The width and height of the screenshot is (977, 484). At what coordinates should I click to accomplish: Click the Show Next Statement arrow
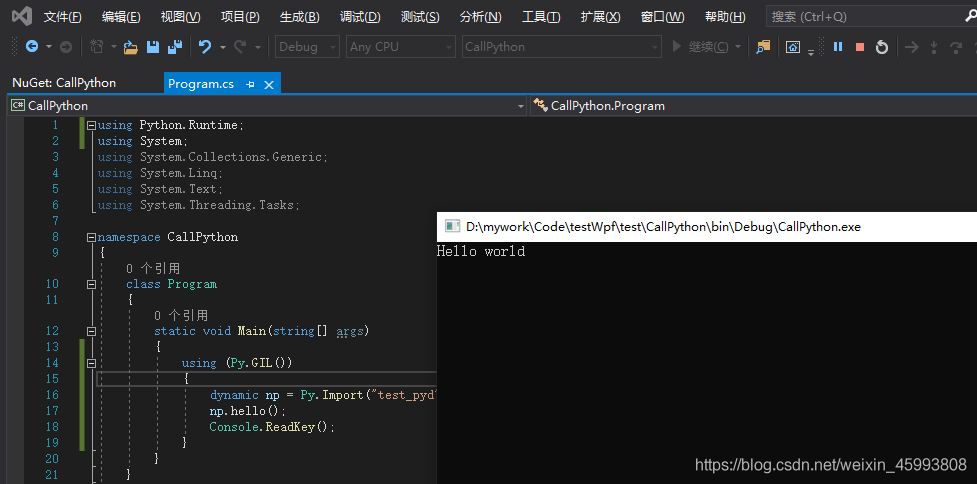(x=912, y=47)
